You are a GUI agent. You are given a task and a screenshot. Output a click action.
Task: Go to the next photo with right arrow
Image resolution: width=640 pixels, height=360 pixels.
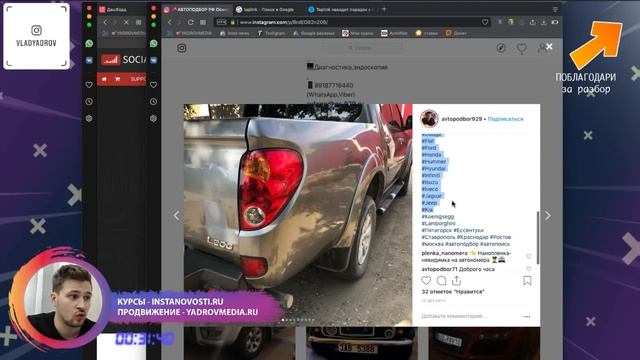click(548, 216)
